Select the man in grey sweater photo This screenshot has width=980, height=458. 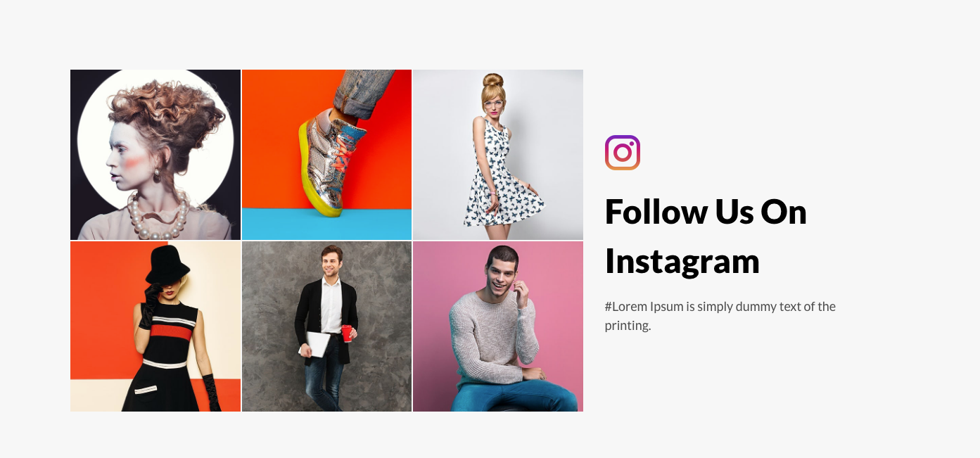498,326
